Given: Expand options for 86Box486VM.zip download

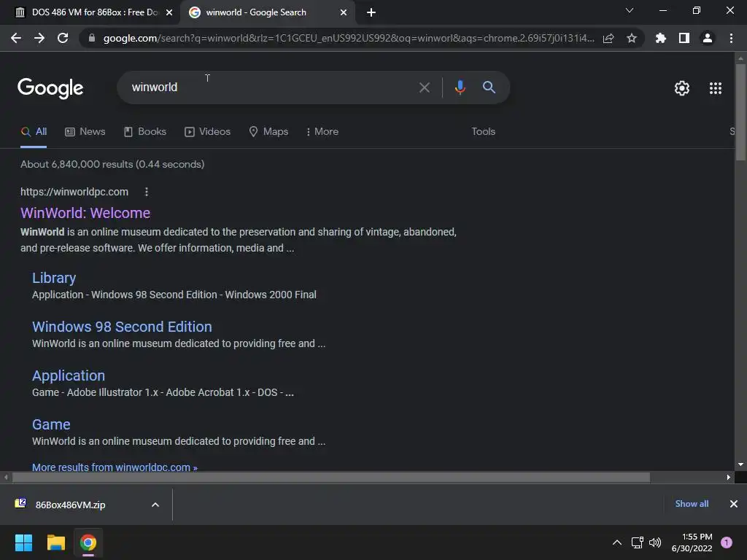Looking at the screenshot, I should pyautogui.click(x=155, y=505).
